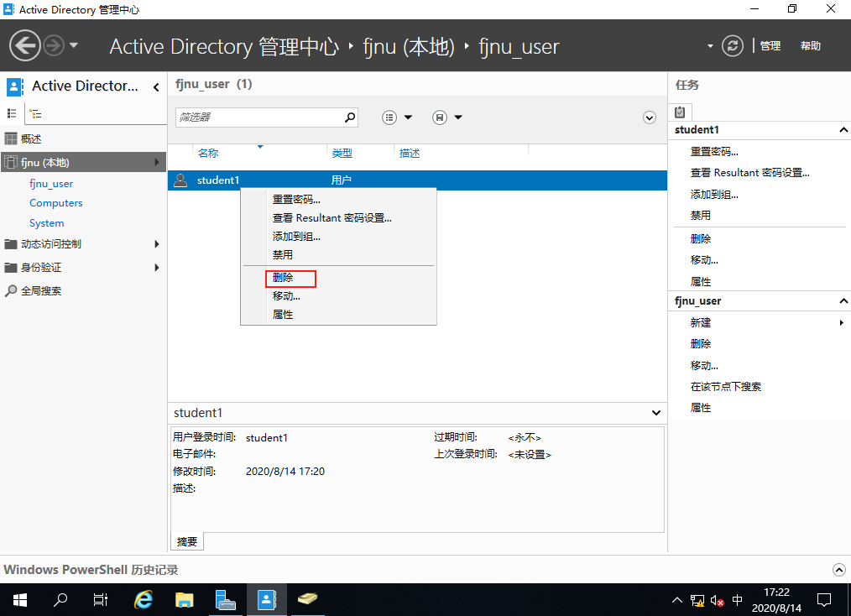Open the 管理 menu
Image resolution: width=851 pixels, height=616 pixels.
point(770,46)
